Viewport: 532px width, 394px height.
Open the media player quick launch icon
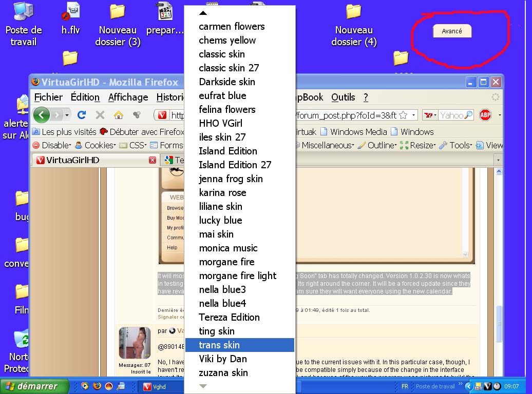pos(85,386)
